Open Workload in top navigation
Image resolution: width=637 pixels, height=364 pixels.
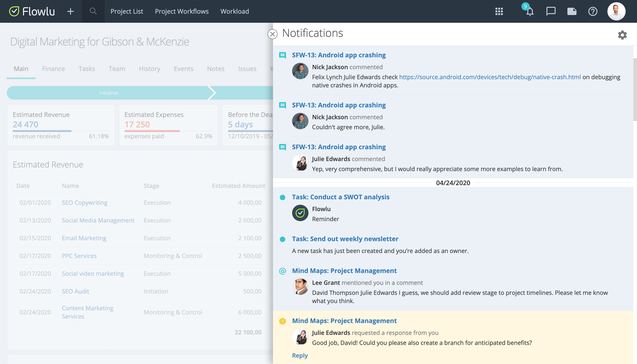[x=235, y=11]
